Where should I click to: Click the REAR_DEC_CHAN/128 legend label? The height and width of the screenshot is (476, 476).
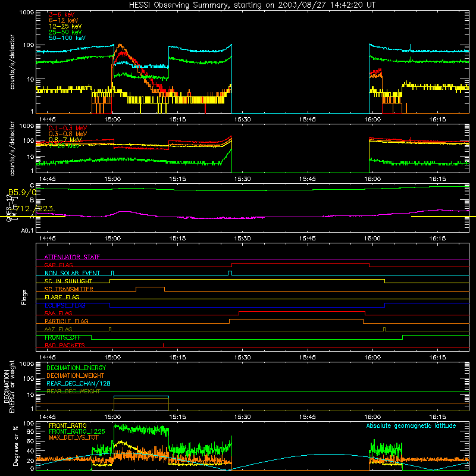point(79,384)
